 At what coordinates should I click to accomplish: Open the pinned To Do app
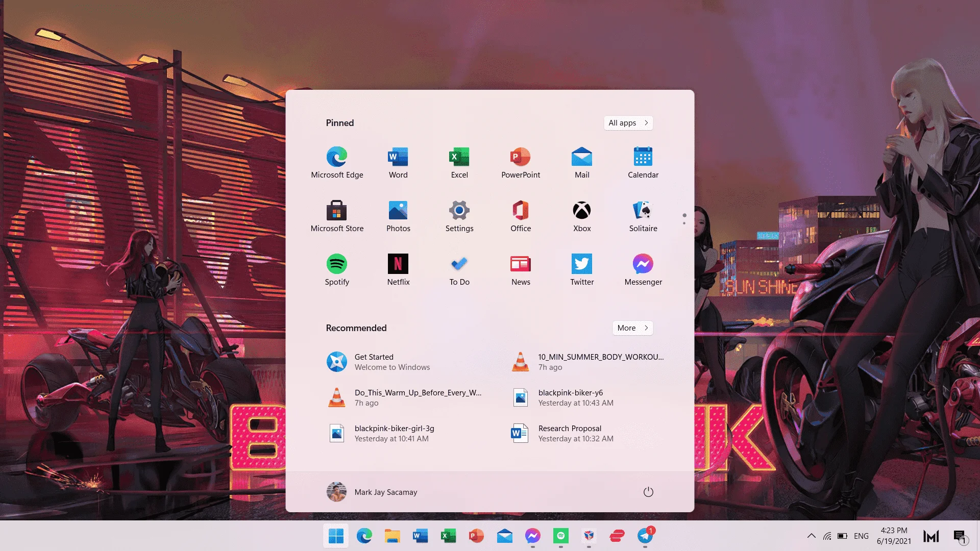point(459,270)
